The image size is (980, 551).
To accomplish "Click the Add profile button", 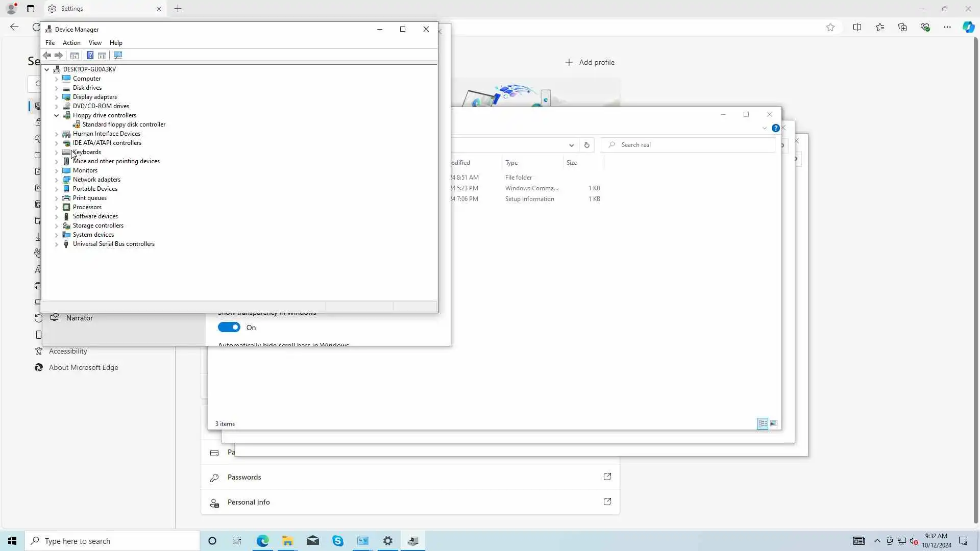I will pos(590,62).
